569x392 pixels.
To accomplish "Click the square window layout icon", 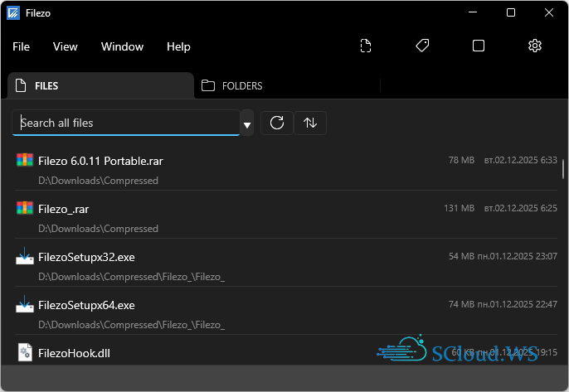I will (479, 46).
